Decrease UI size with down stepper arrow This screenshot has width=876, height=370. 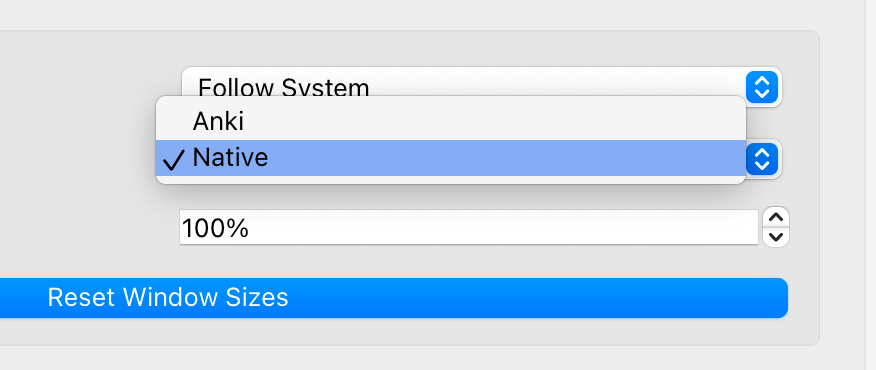(775, 237)
